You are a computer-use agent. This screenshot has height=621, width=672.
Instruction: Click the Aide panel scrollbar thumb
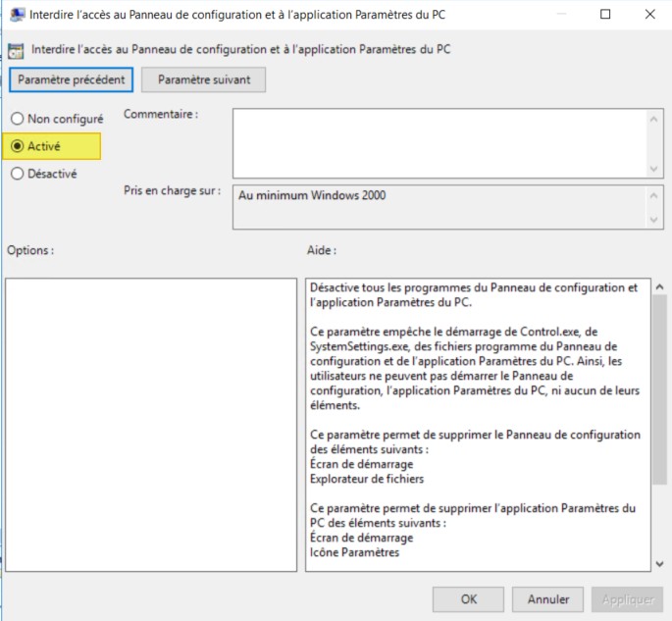[658, 388]
